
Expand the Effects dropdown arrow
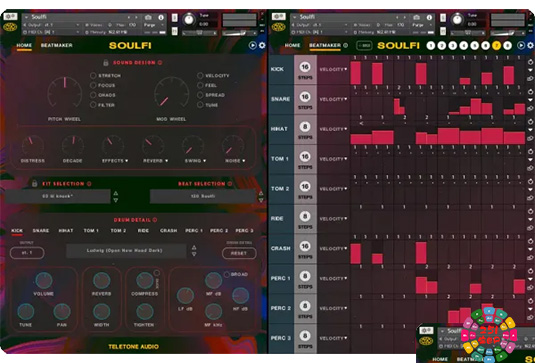[x=127, y=161]
